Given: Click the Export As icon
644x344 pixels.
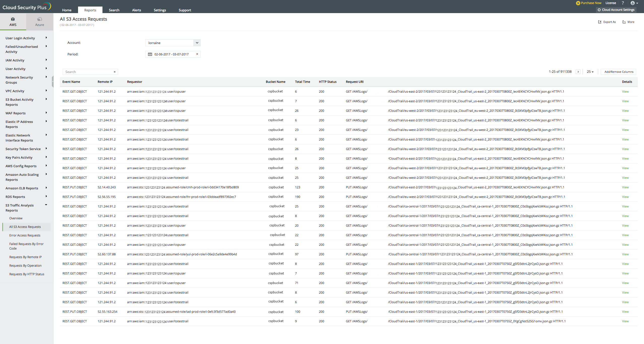Looking at the screenshot, I should tap(600, 22).
